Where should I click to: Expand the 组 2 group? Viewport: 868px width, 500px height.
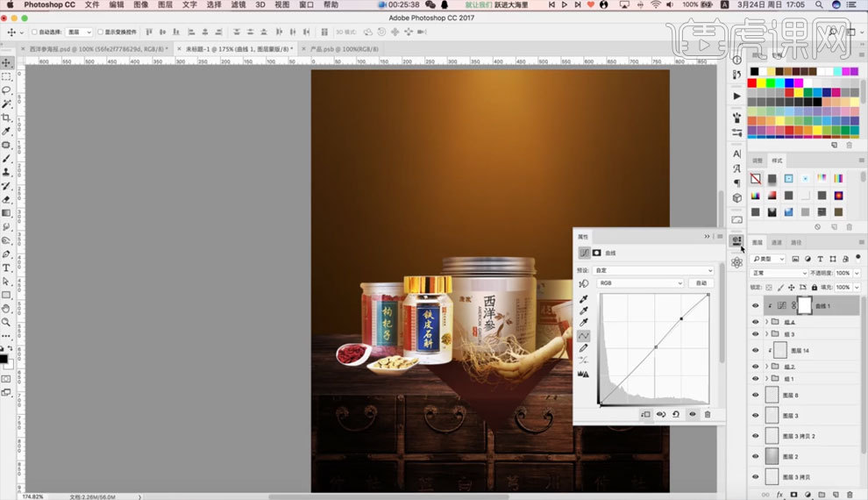click(x=766, y=367)
